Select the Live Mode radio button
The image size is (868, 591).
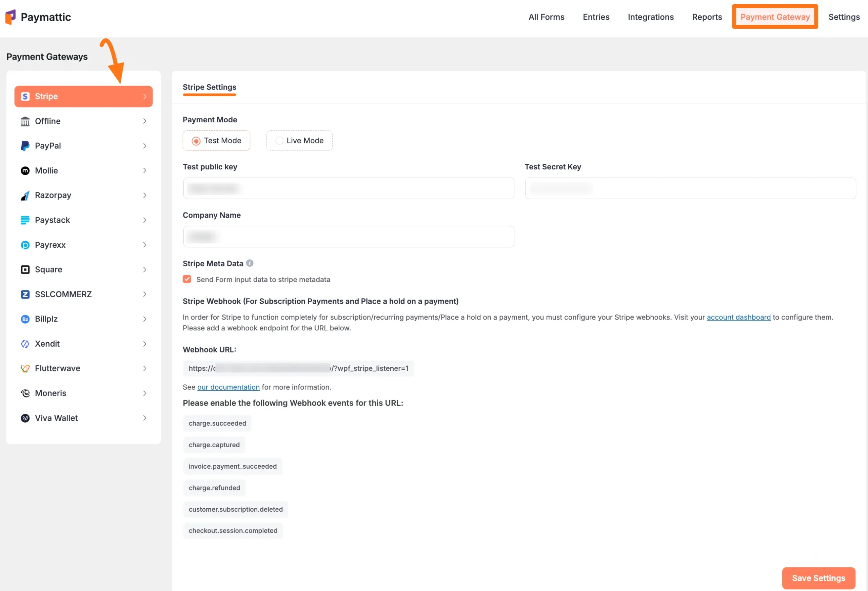279,141
